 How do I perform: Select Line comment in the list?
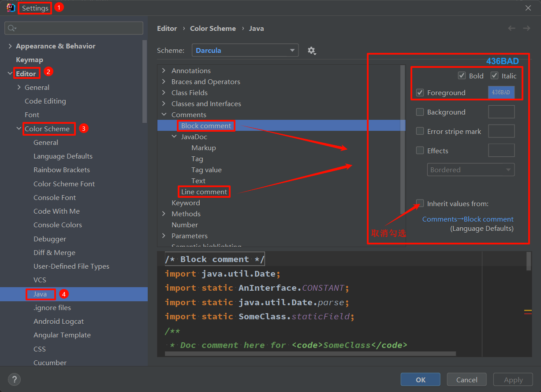[204, 192]
